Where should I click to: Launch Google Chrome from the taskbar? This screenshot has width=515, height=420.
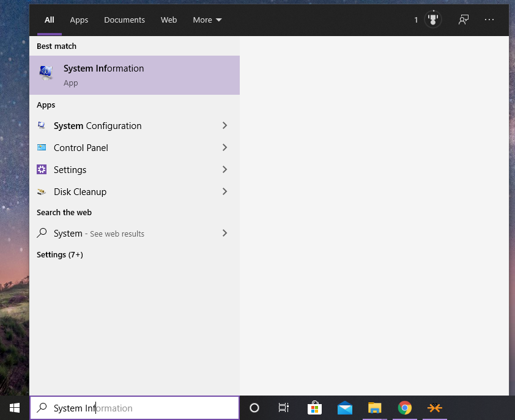point(405,408)
